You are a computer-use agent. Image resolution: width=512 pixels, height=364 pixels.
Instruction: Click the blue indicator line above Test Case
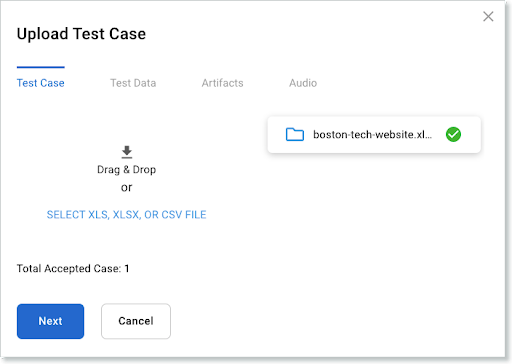(41, 67)
